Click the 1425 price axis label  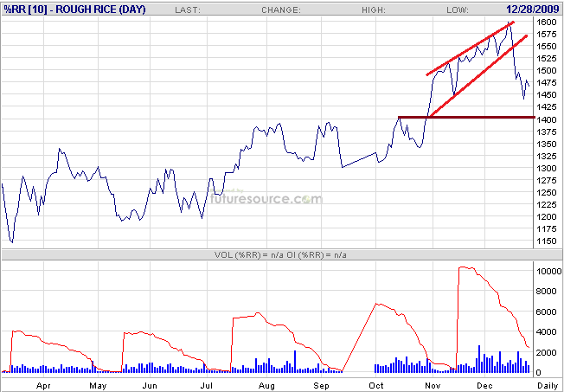[546, 107]
